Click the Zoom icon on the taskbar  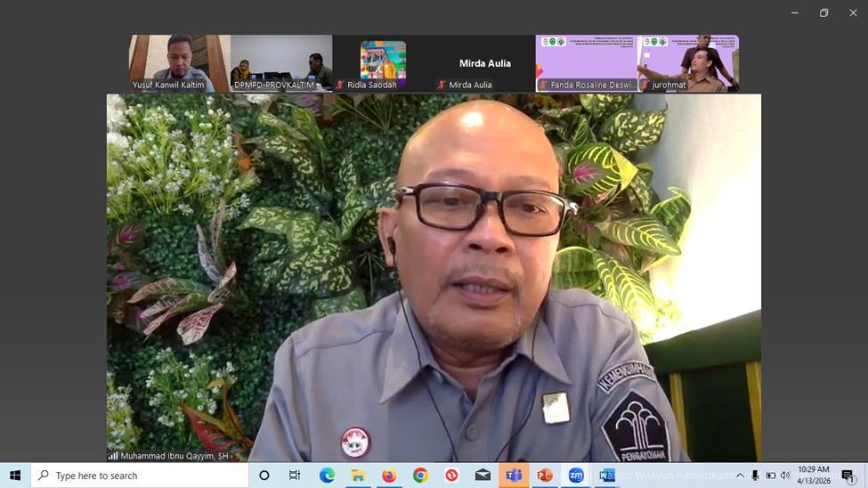click(576, 476)
